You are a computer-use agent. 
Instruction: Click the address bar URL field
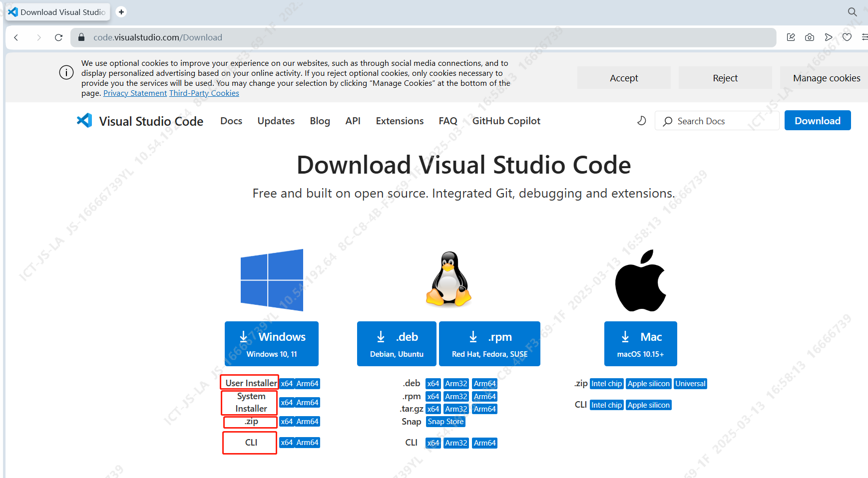tap(424, 37)
